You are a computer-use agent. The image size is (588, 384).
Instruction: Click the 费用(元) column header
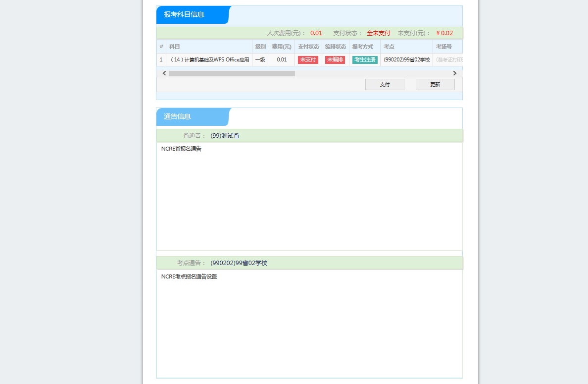click(x=282, y=47)
